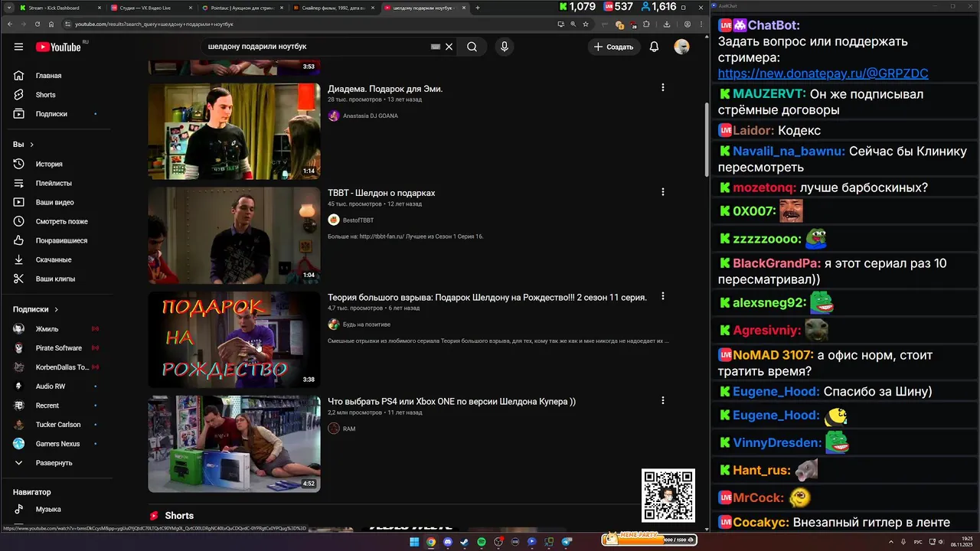Viewport: 980px width, 551px height.
Task: Switch to Stream - Kick Dashboard tab
Action: coord(54,8)
